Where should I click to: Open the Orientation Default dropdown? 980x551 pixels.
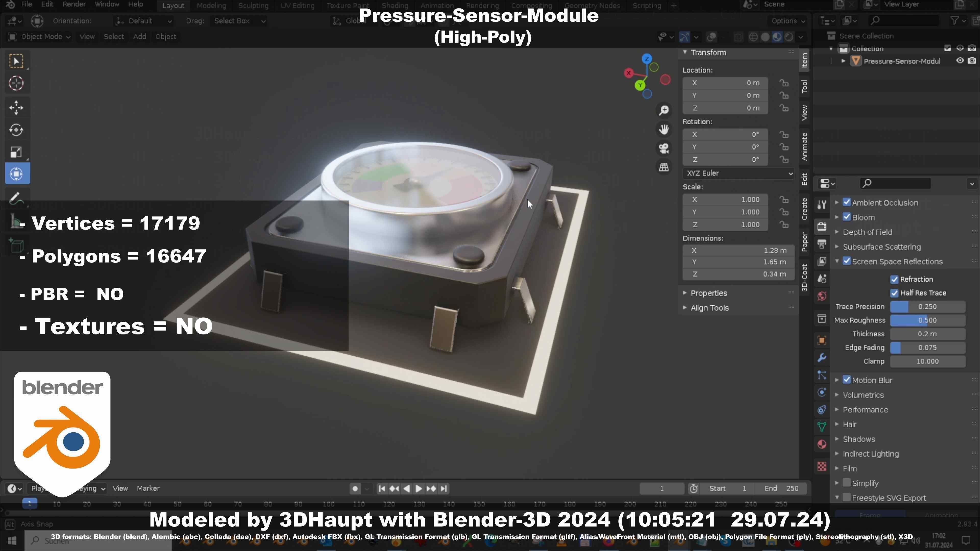click(144, 21)
